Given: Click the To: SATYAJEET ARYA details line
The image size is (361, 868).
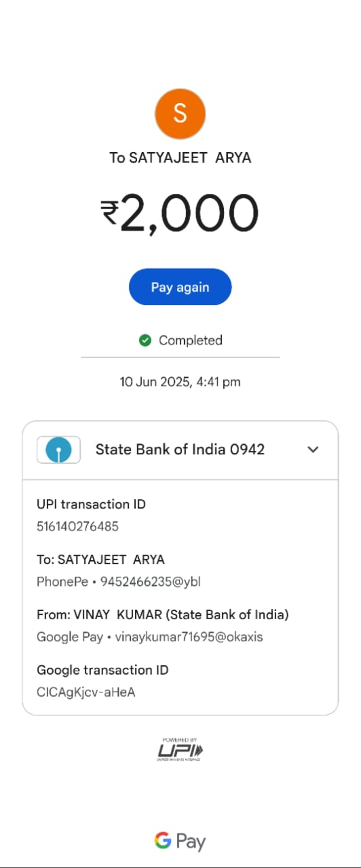Looking at the screenshot, I should 100,560.
